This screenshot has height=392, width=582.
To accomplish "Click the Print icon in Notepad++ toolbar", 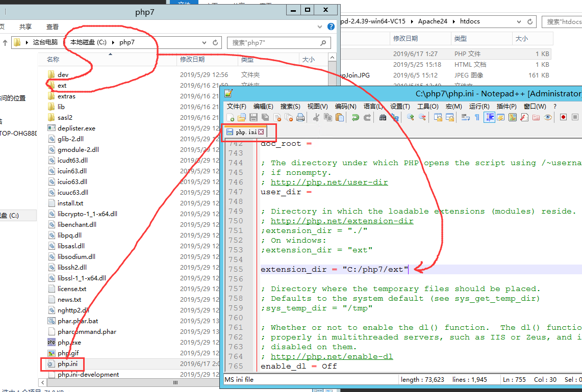I will coord(300,117).
